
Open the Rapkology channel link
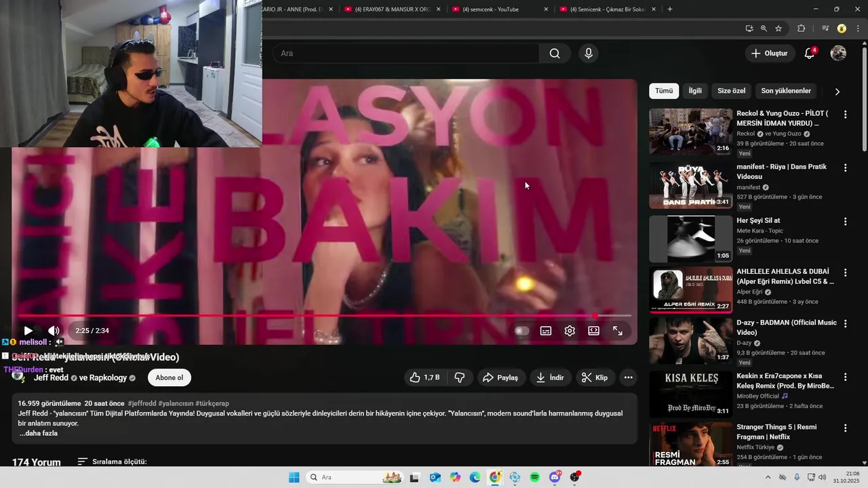108,378
